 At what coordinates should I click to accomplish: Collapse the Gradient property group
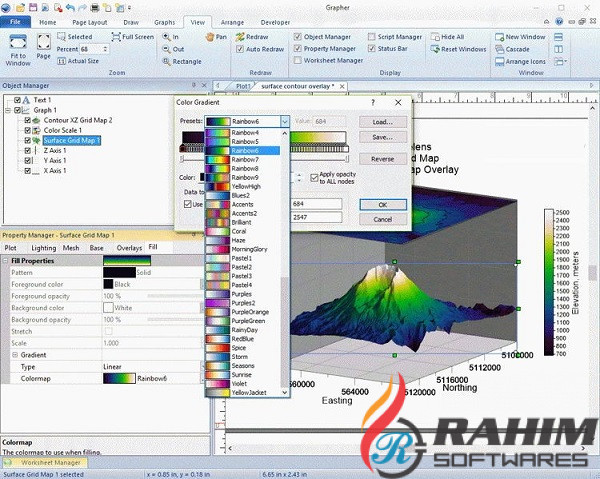[15, 355]
